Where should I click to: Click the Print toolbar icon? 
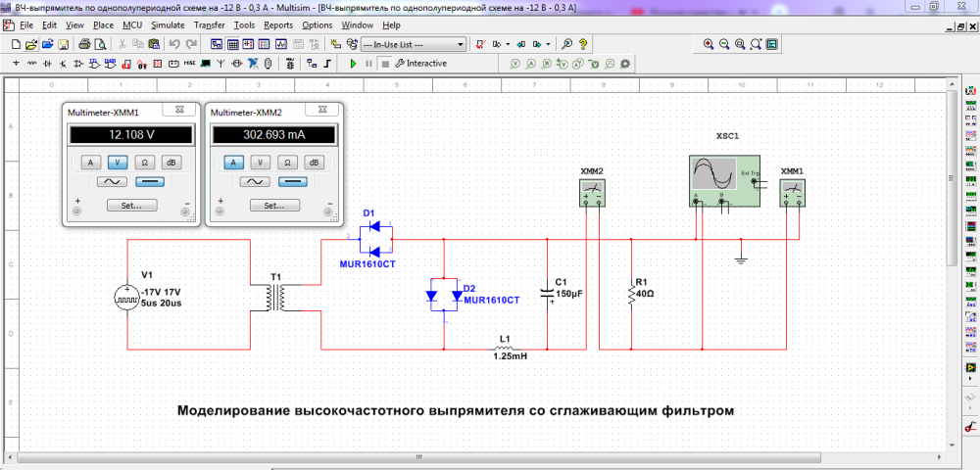click(84, 45)
